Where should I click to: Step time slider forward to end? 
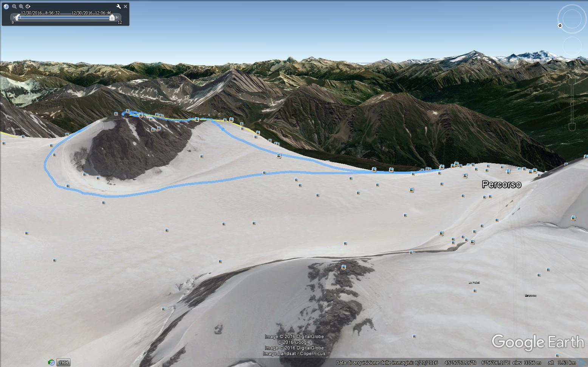click(x=118, y=17)
